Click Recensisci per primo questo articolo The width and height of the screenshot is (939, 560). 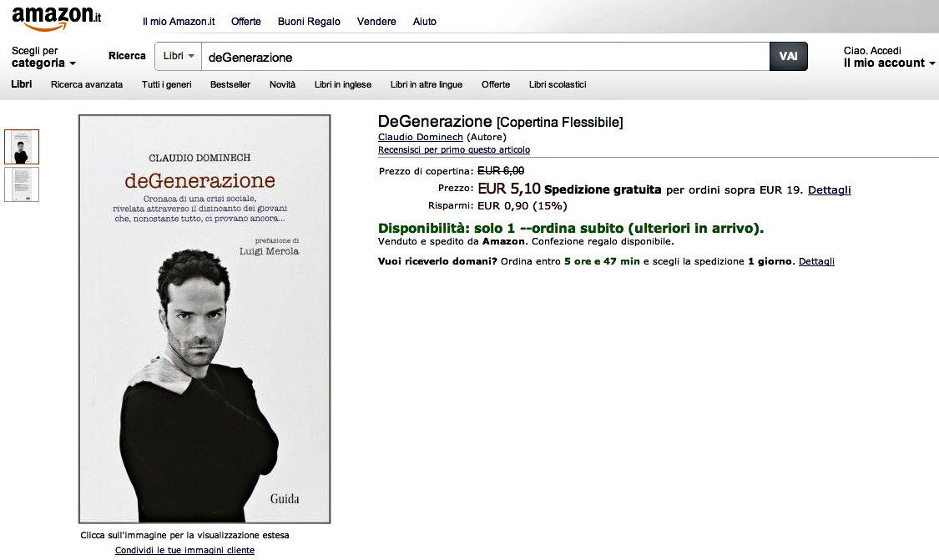click(x=454, y=149)
